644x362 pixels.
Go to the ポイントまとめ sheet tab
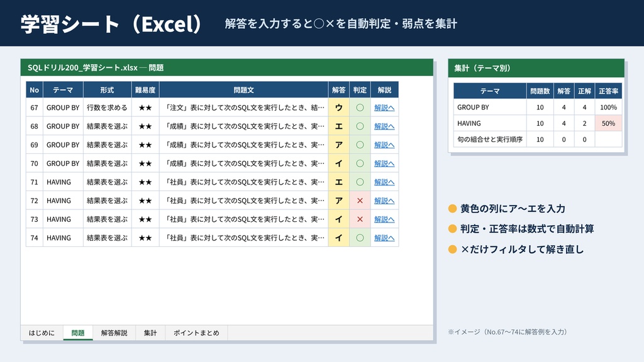[x=196, y=333]
